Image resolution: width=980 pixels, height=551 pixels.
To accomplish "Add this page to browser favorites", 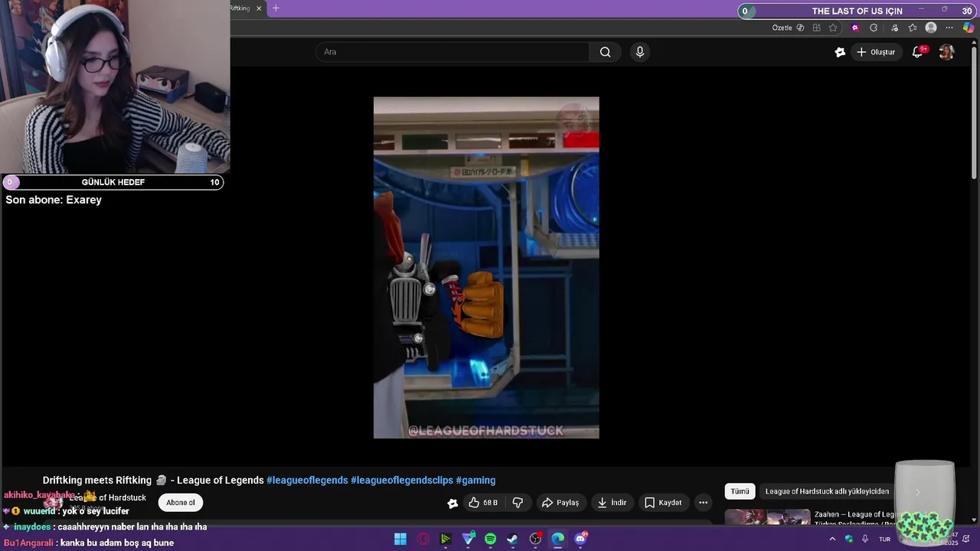I will coord(833,28).
